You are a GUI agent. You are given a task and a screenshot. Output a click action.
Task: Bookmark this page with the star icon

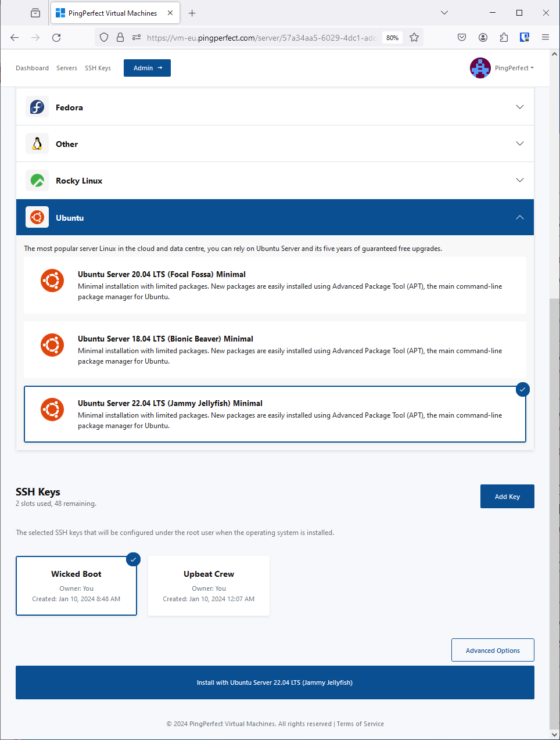pyautogui.click(x=414, y=38)
